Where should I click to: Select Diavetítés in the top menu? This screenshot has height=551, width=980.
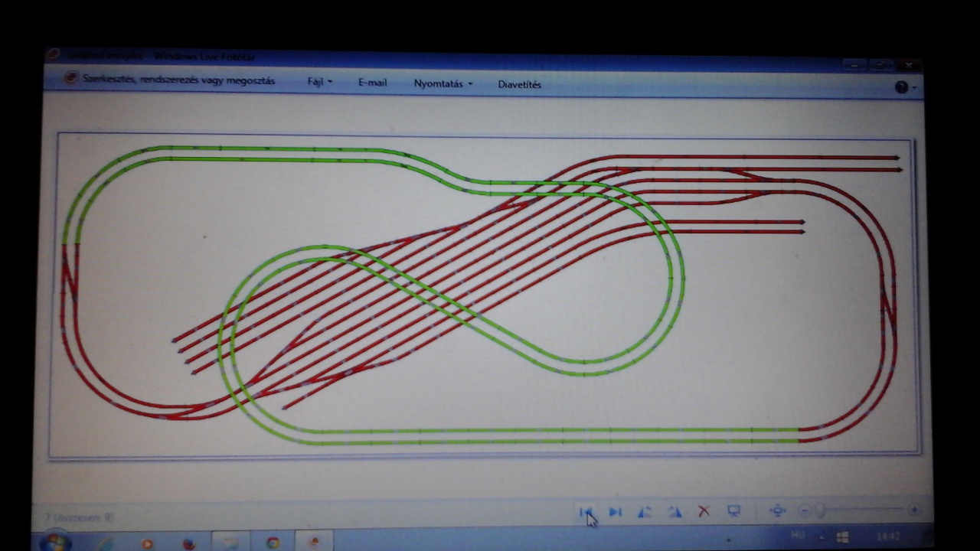point(519,85)
